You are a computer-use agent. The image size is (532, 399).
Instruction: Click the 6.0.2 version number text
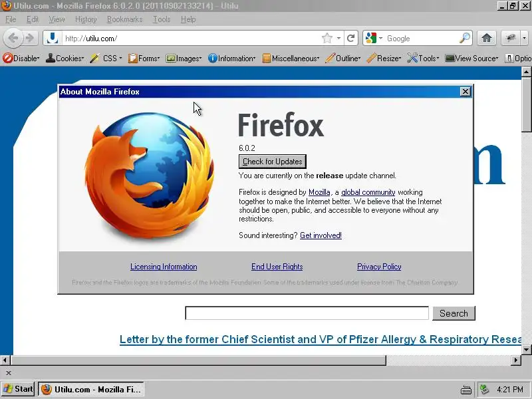pos(247,148)
